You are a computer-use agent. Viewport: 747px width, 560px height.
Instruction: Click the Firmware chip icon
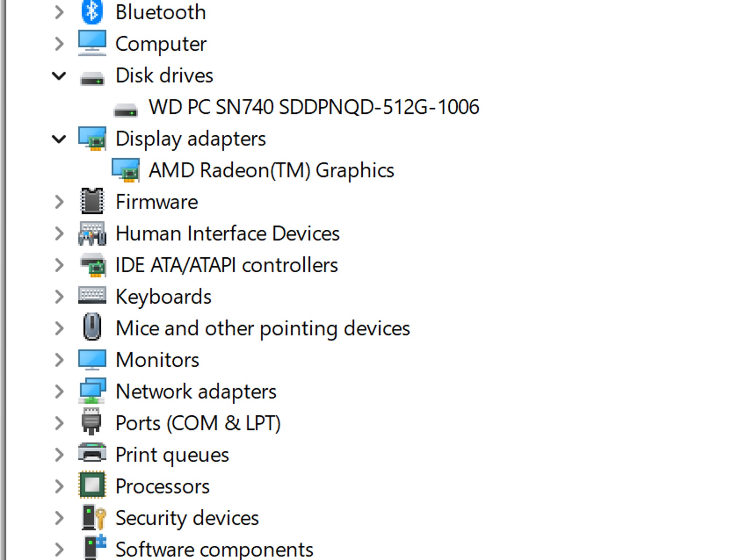92,201
